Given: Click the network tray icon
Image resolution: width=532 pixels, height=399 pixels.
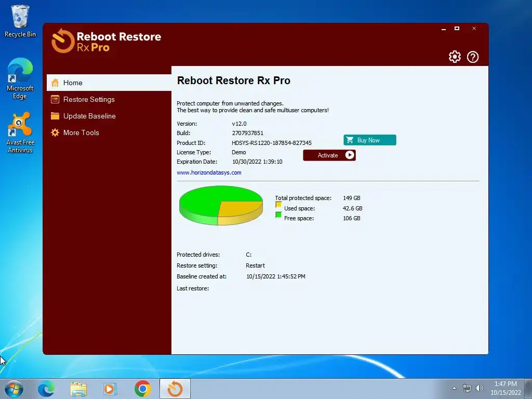Looking at the screenshot, I should click(467, 389).
